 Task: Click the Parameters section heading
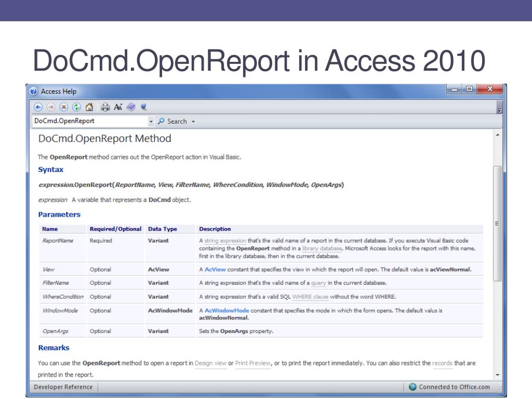point(59,215)
